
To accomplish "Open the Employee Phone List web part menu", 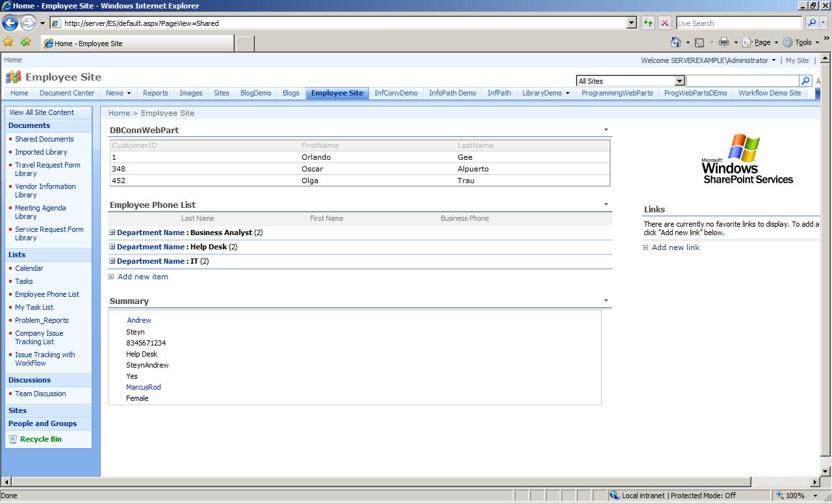I will tap(606, 205).
